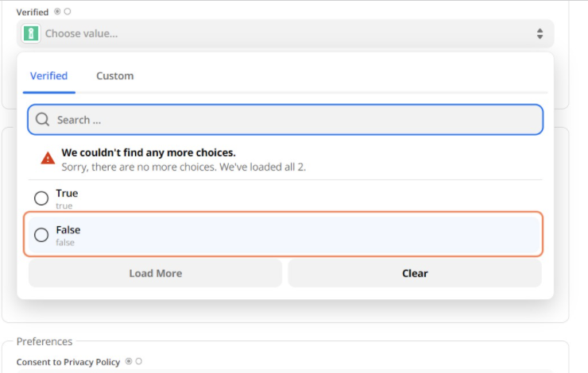588x373 pixels.
Task: Click the Consent to Privacy Policy label
Action: point(68,362)
